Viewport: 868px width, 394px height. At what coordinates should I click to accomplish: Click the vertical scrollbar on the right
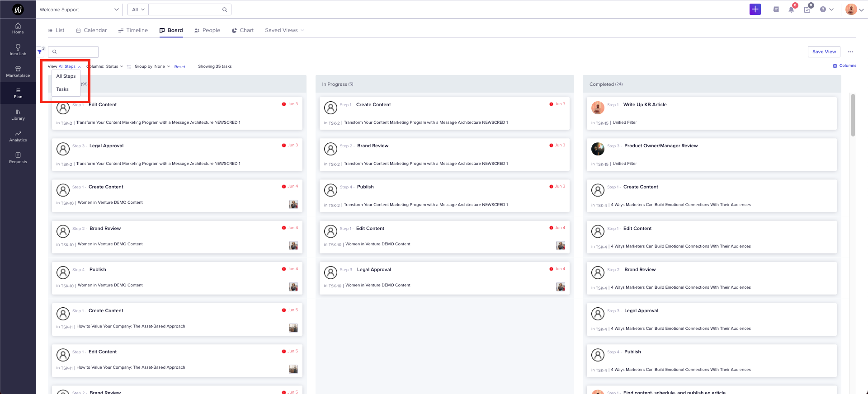click(853, 115)
